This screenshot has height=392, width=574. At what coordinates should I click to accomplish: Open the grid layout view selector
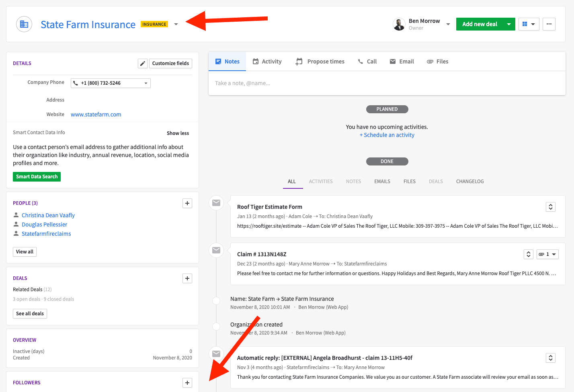point(529,24)
